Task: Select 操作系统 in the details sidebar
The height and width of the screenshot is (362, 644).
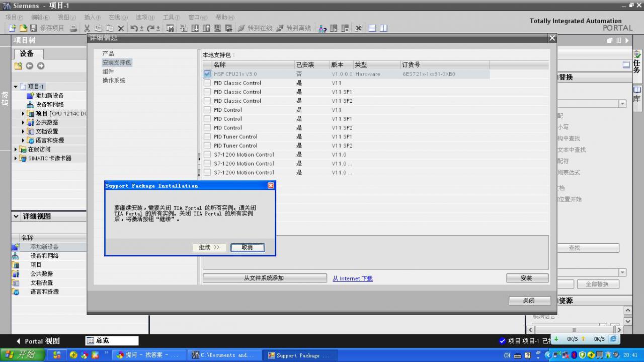Action: (114, 81)
